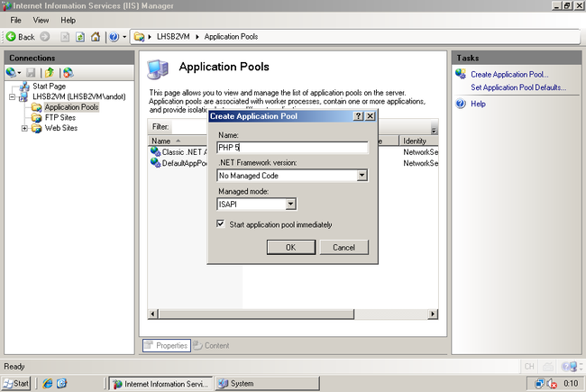Click the Connections up-level icon
586x392 pixels.
tap(50, 72)
